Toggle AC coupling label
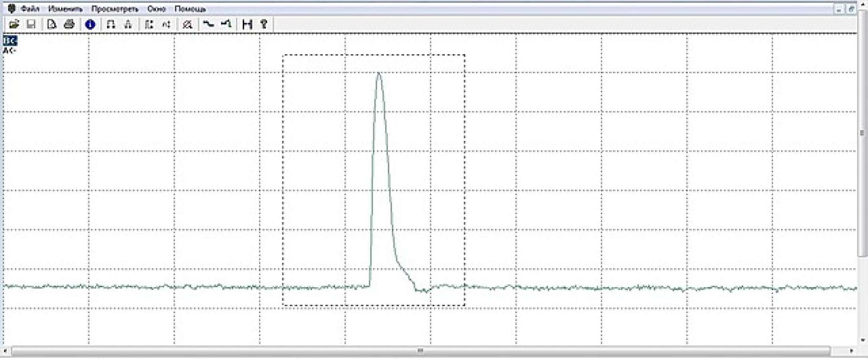This screenshot has height=359, width=868. (x=9, y=51)
